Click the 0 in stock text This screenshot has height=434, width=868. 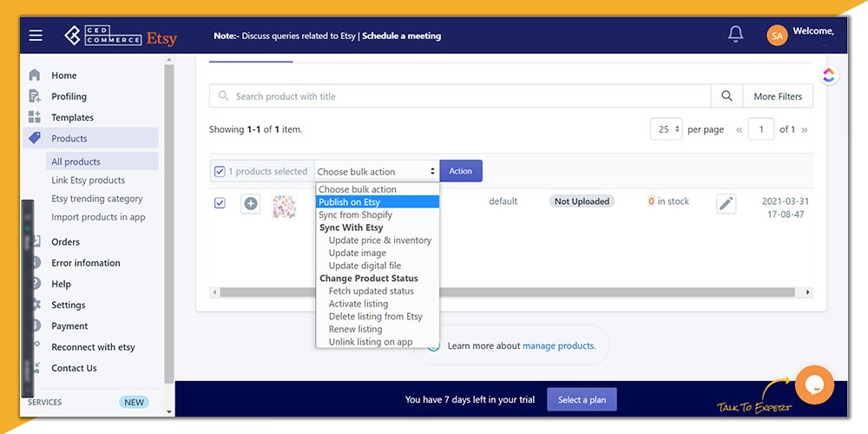(668, 201)
